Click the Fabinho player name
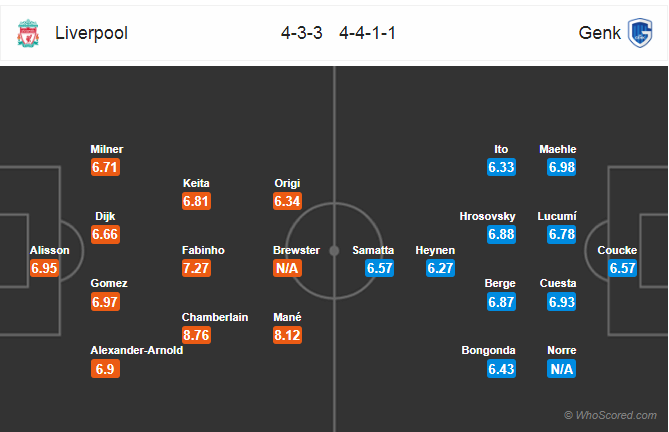 click(203, 250)
